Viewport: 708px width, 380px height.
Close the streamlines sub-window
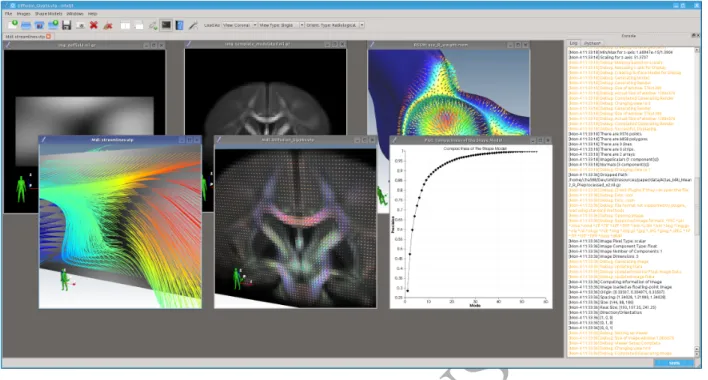coord(197,140)
